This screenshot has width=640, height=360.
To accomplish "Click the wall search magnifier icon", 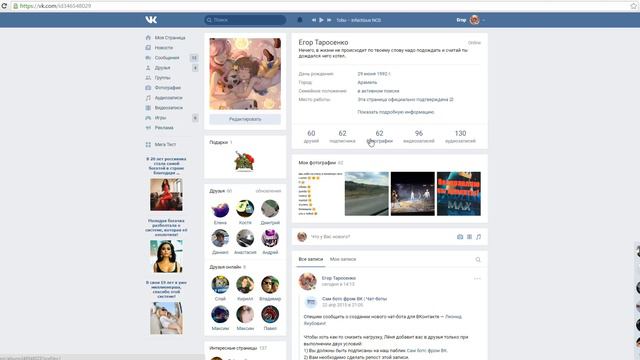I will point(478,260).
